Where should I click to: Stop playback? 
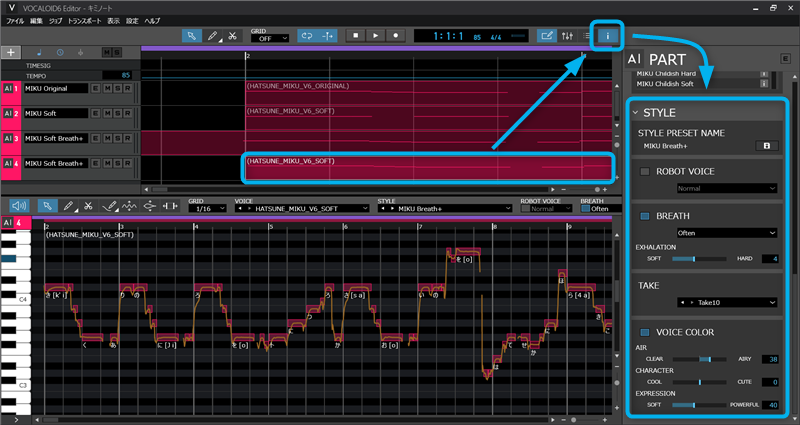click(356, 36)
